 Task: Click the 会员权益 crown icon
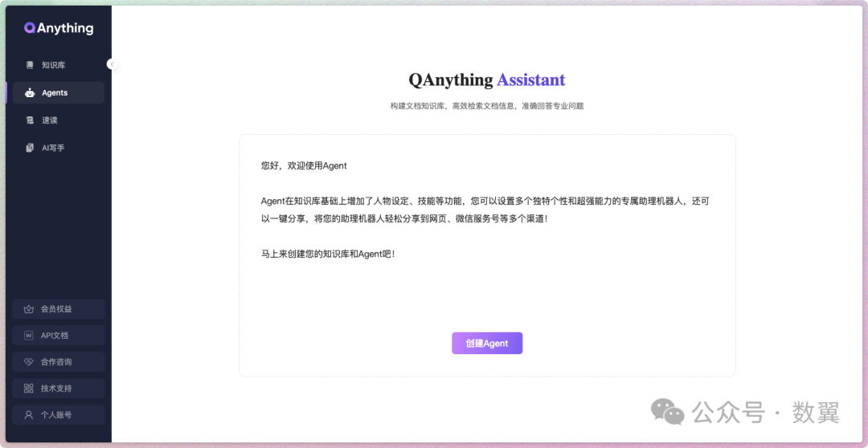[x=28, y=309]
